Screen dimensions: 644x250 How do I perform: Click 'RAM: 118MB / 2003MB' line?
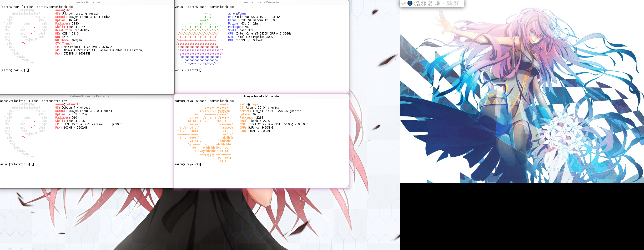(x=256, y=131)
